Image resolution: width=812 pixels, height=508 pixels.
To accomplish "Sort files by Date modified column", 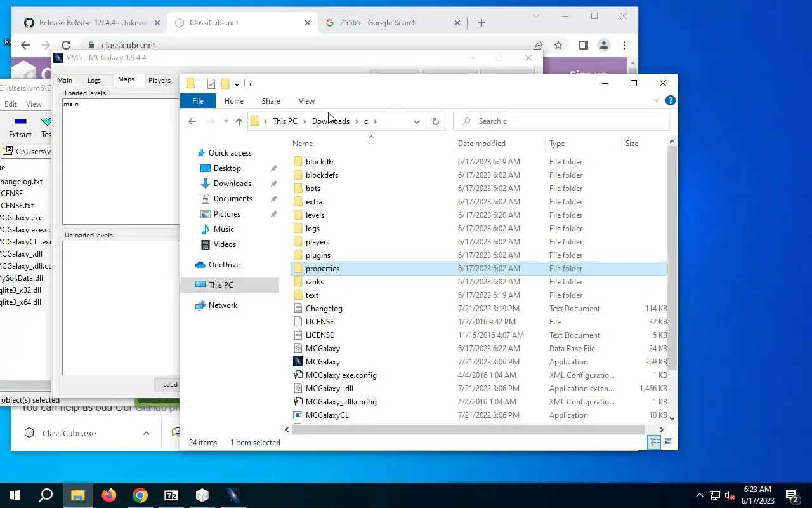I will [x=481, y=144].
